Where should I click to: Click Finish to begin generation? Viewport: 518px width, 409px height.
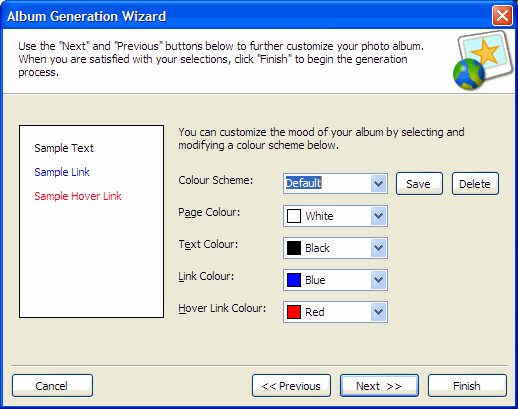pos(467,386)
